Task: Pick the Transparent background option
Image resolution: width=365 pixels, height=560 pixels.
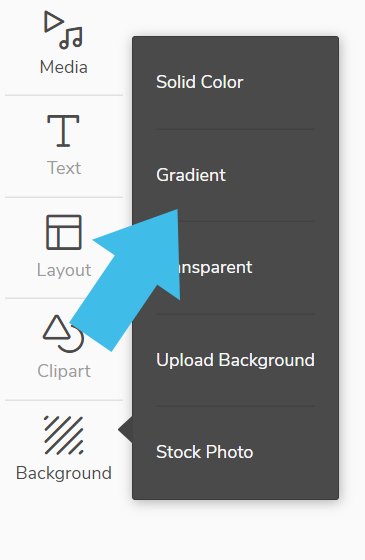Action: pos(204,268)
